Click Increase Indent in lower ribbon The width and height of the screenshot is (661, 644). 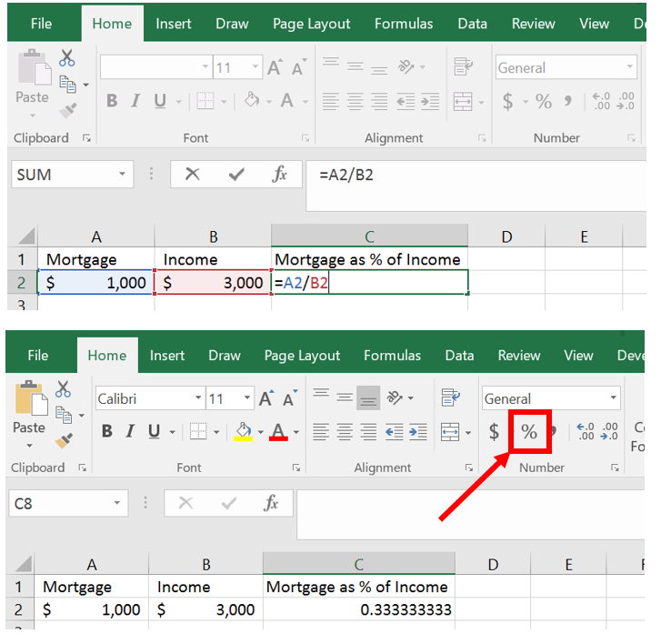point(418,432)
